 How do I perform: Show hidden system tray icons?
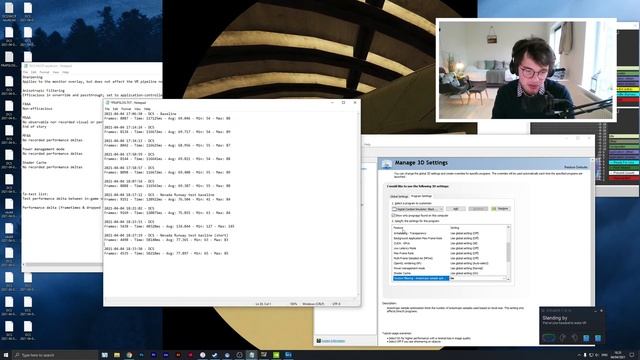pyautogui.click(x=579, y=355)
